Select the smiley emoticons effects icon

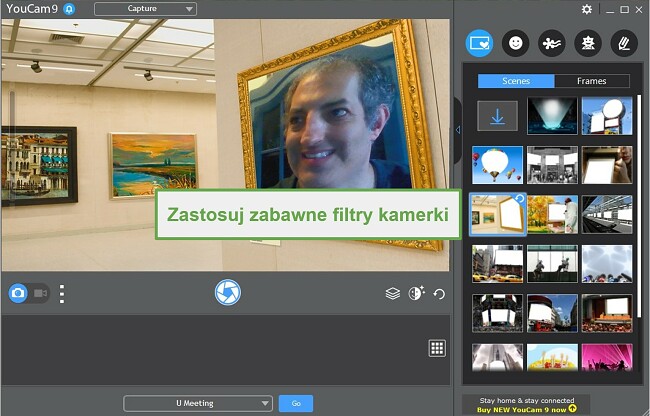516,43
